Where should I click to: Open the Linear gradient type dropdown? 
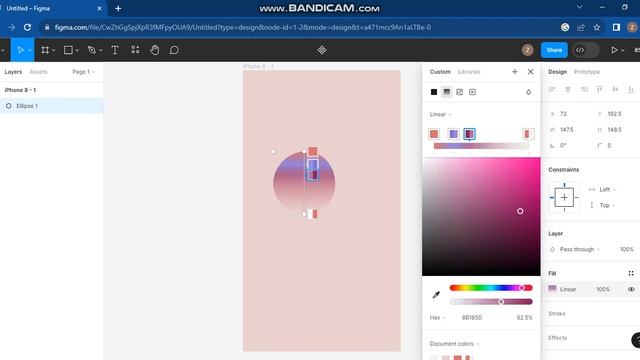point(440,114)
